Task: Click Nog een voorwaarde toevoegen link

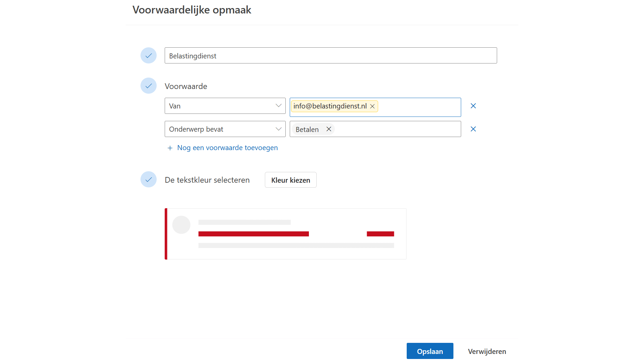Action: point(227,148)
